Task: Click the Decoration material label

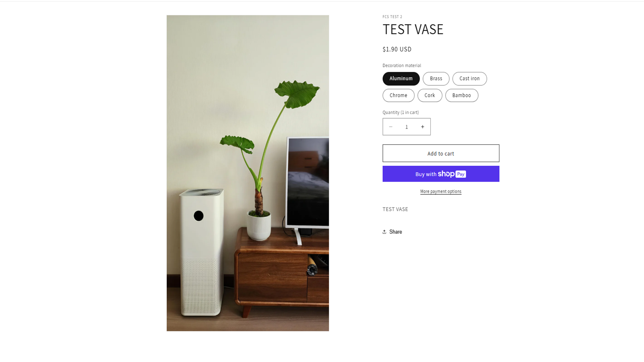Action: 402,66
